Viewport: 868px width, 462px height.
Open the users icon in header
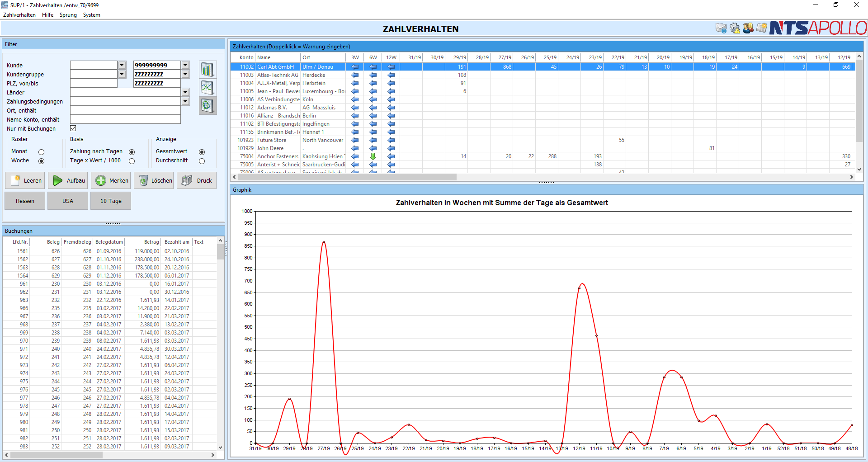coord(748,28)
